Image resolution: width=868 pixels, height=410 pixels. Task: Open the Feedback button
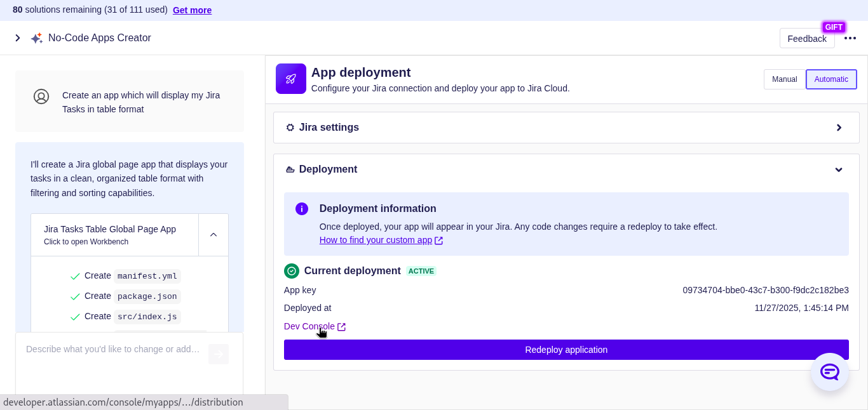[806, 39]
